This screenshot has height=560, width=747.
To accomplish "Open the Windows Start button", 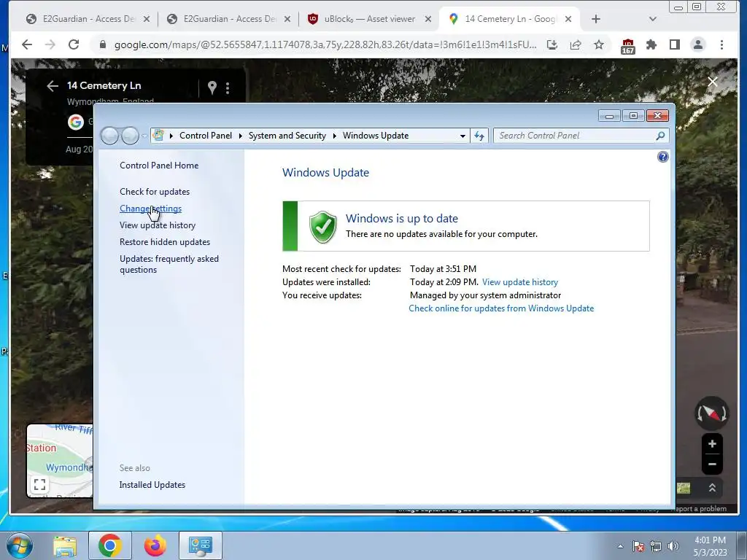I will 20,545.
